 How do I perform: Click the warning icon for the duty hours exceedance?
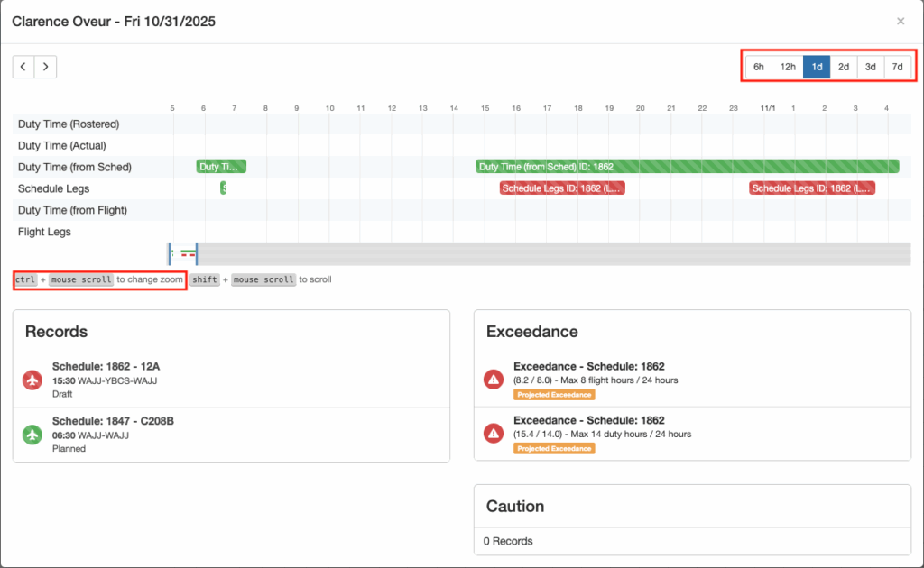tap(494, 434)
